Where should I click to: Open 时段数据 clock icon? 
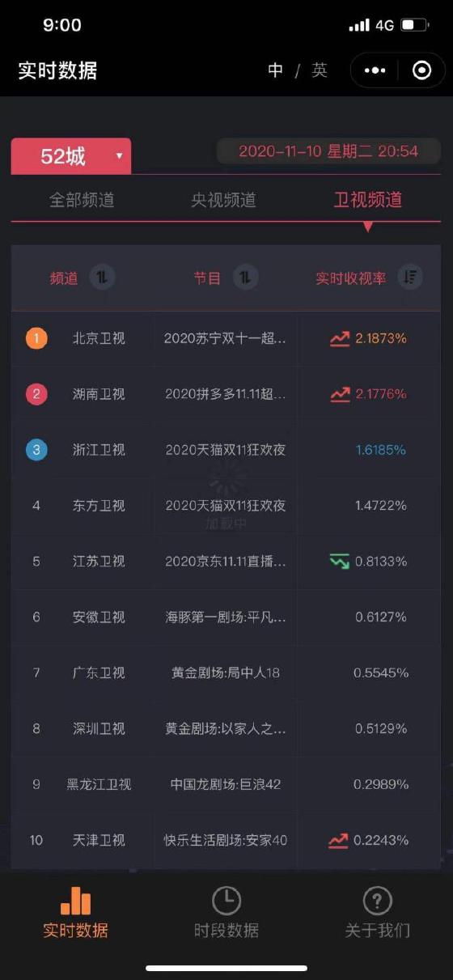tap(226, 901)
